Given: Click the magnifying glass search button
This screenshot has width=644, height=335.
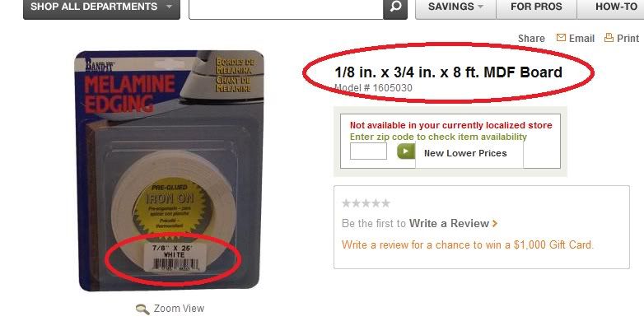Looking at the screenshot, I should pyautogui.click(x=395, y=7).
